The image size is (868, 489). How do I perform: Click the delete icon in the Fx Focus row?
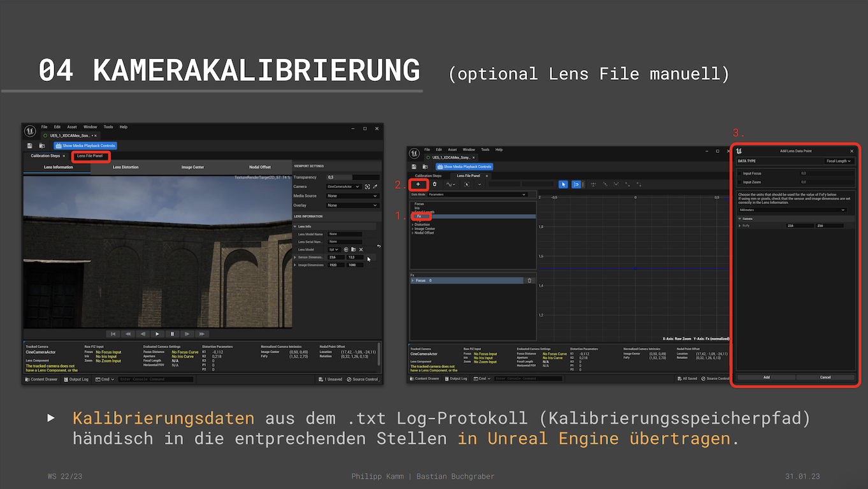click(529, 281)
